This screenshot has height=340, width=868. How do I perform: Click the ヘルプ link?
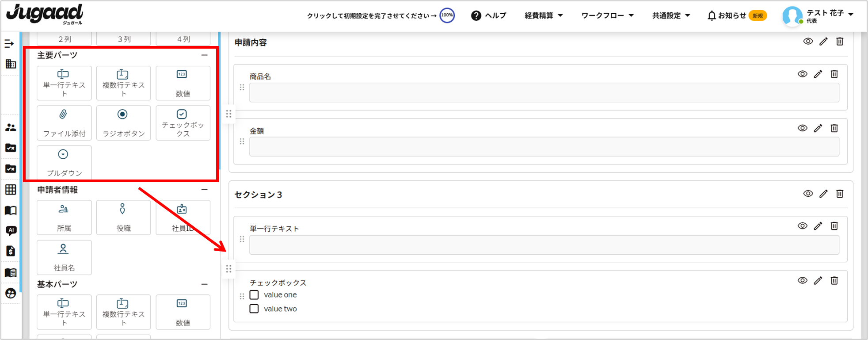pyautogui.click(x=489, y=15)
